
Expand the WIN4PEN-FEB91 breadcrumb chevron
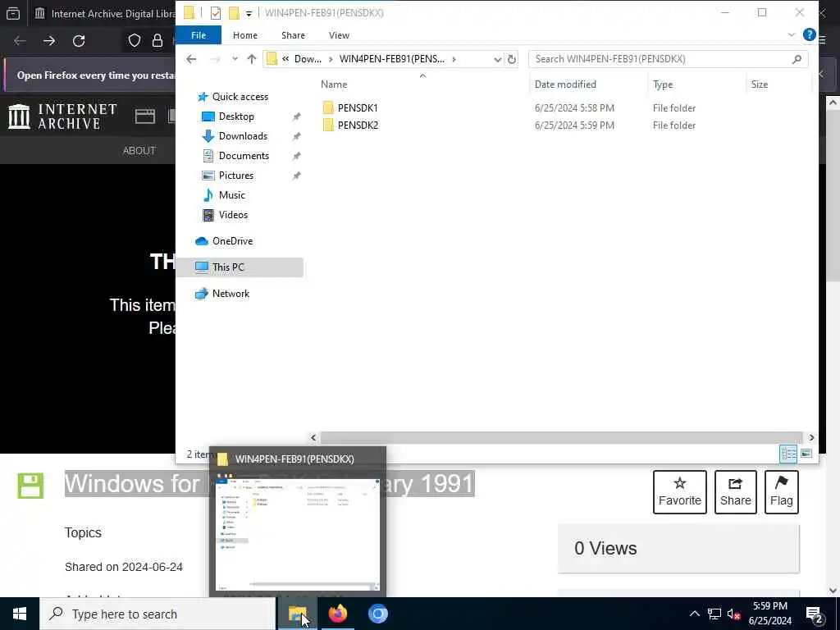pyautogui.click(x=454, y=59)
